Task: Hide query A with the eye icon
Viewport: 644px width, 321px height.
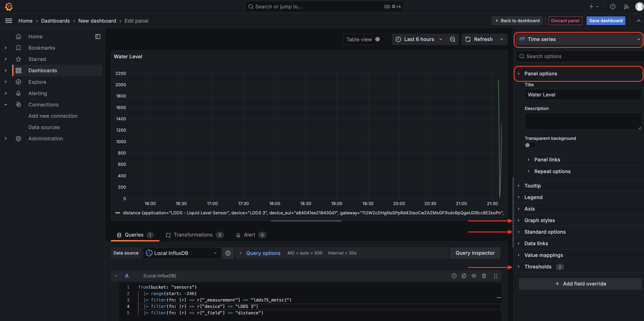Action: [474, 276]
